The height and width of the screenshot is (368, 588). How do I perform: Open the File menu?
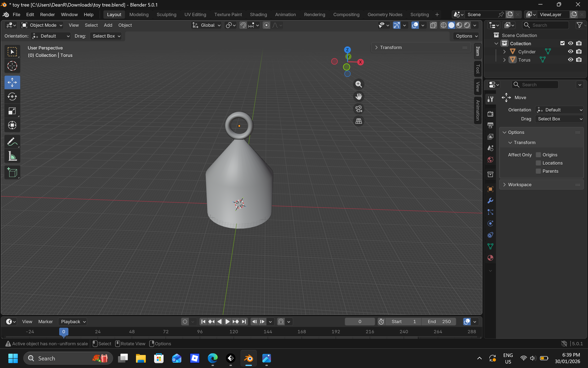point(16,15)
